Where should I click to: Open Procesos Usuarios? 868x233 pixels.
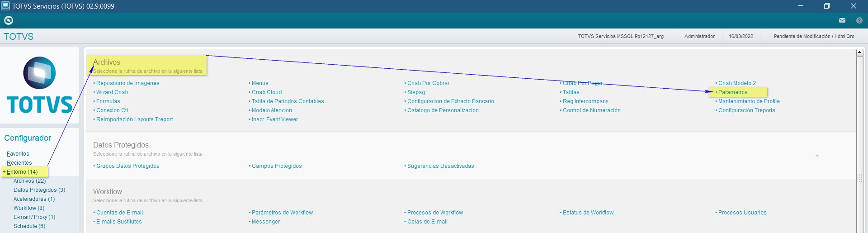click(742, 213)
